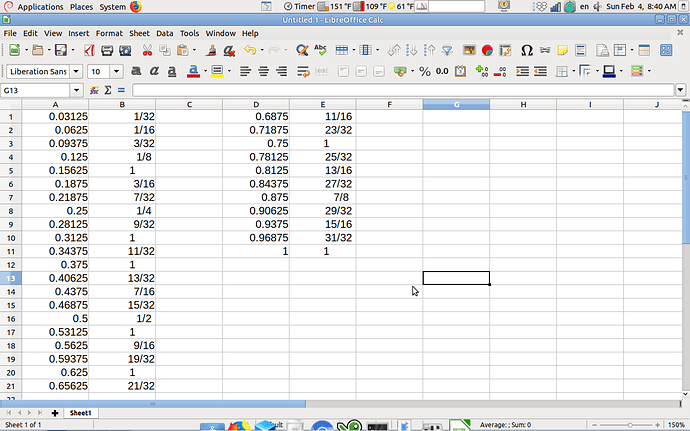Open the Sheet menu
690x431 pixels.
139,33
